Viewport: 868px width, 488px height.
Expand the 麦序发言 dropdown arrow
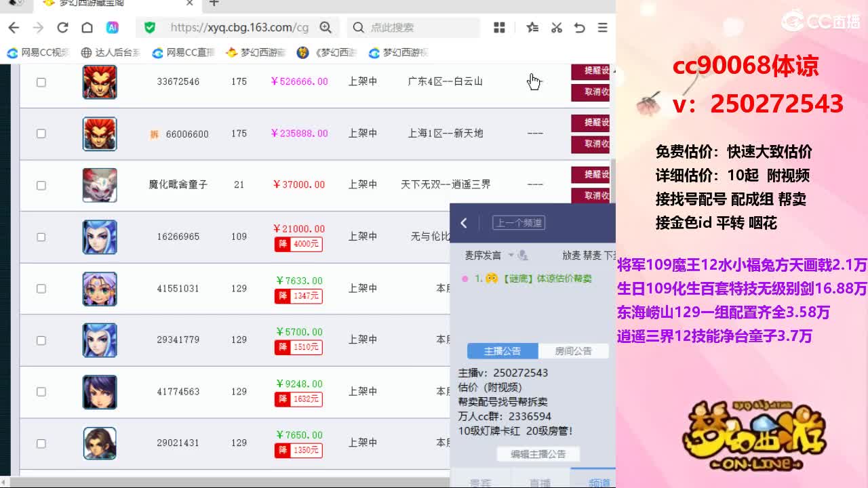(510, 256)
